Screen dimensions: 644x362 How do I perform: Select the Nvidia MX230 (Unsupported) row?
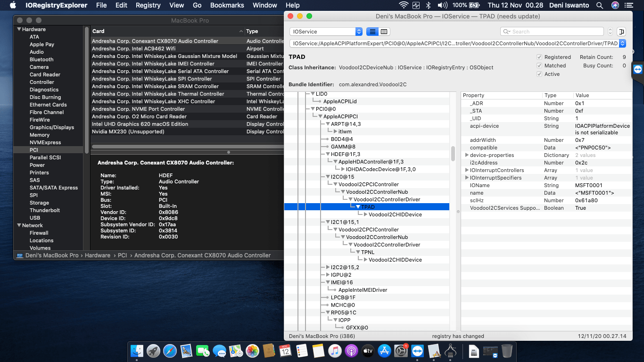pyautogui.click(x=187, y=132)
